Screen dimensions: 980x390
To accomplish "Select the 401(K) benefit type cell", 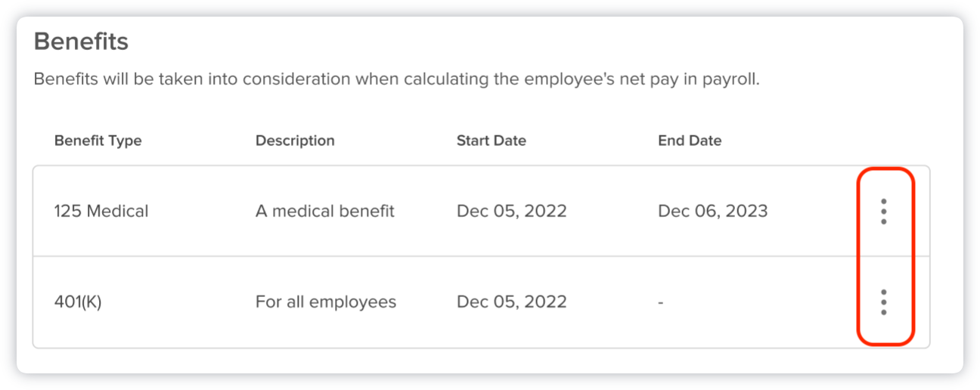I will coord(78,302).
